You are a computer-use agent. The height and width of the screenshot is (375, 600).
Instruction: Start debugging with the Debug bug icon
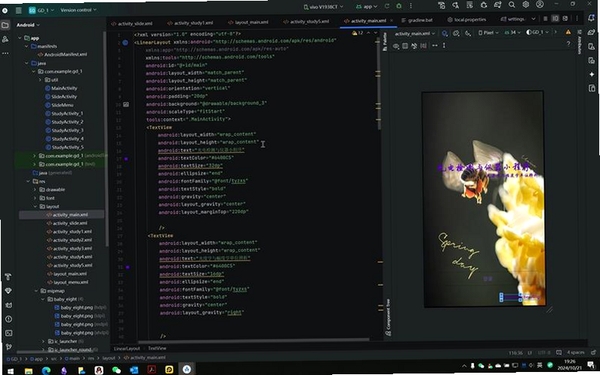tap(399, 6)
